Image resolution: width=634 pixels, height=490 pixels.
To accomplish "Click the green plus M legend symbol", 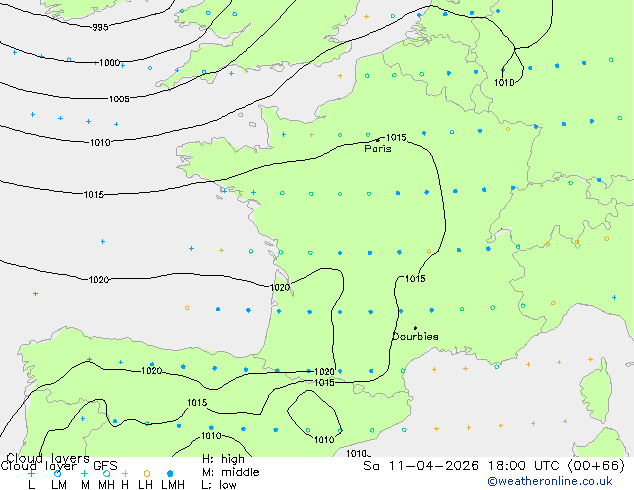I will pos(84,473).
